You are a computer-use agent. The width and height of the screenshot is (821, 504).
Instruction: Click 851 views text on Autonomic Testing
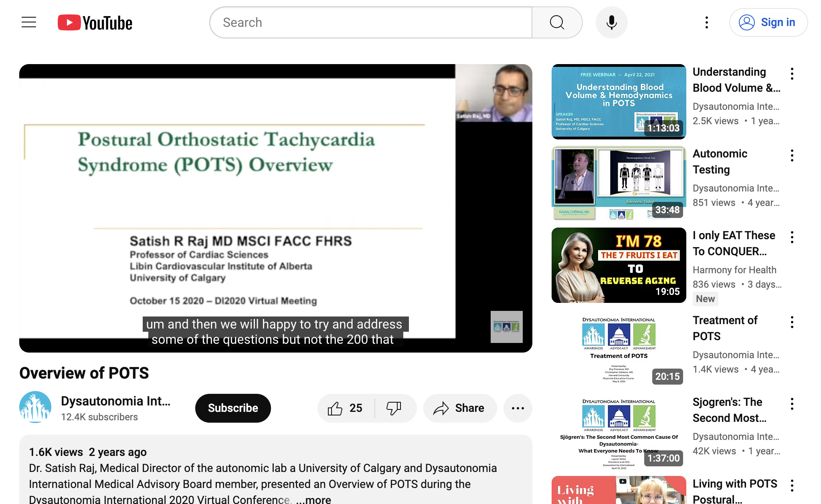coord(714,203)
